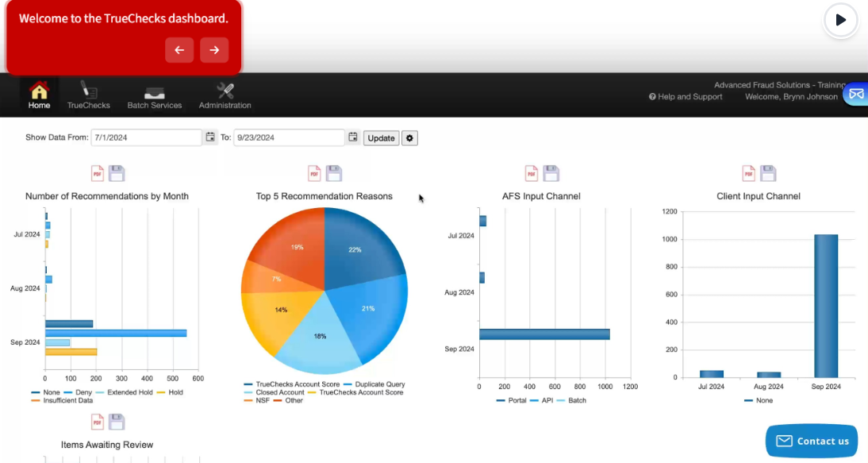Click the mail envelope bubble icon

856,95
